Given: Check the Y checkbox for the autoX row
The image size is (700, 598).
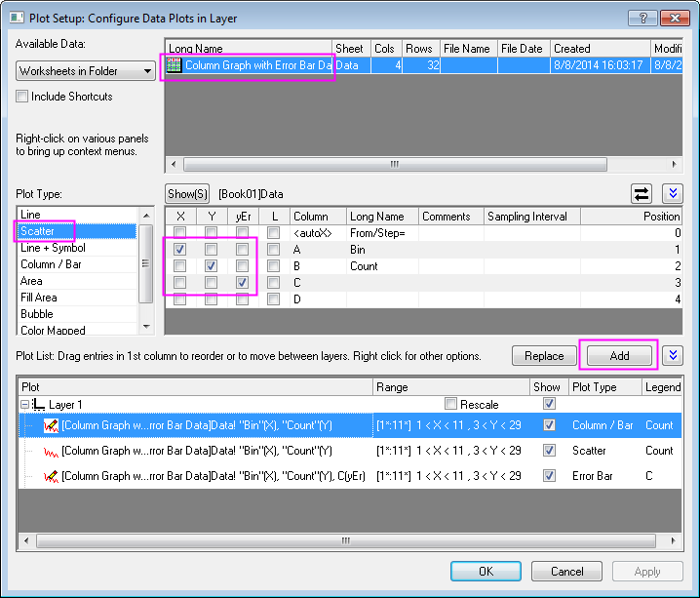Looking at the screenshot, I should click(212, 233).
